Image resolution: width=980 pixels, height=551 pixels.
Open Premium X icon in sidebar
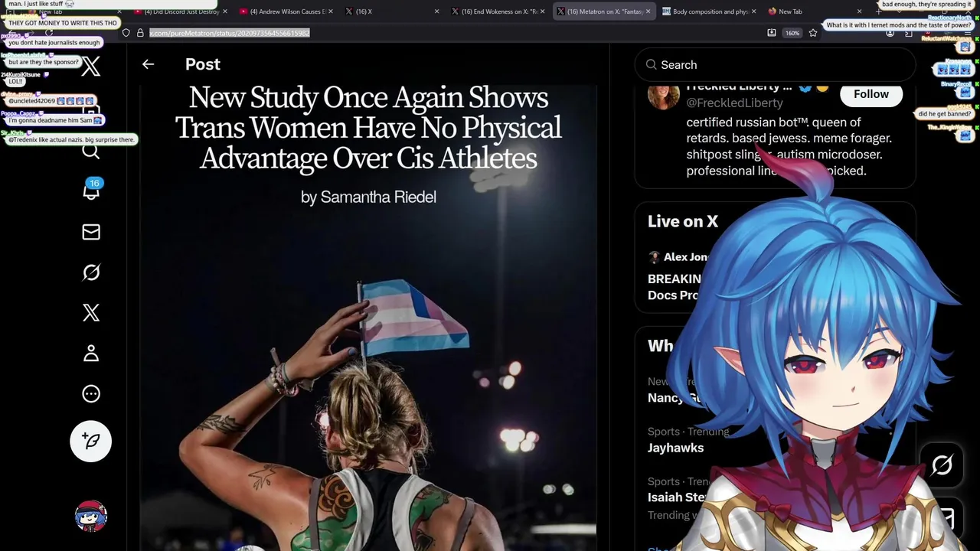click(x=91, y=312)
